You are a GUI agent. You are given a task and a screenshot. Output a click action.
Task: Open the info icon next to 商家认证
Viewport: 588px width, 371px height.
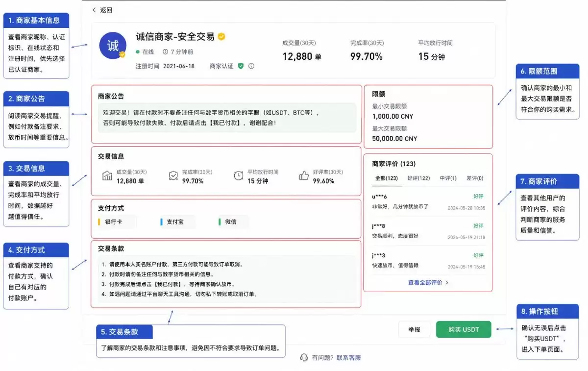(251, 66)
